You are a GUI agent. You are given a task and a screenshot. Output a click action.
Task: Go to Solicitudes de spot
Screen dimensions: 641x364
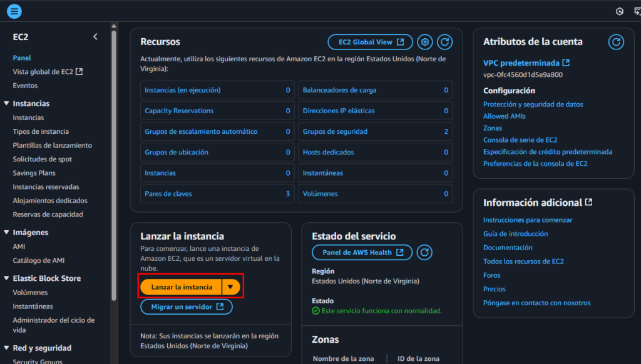tap(43, 159)
